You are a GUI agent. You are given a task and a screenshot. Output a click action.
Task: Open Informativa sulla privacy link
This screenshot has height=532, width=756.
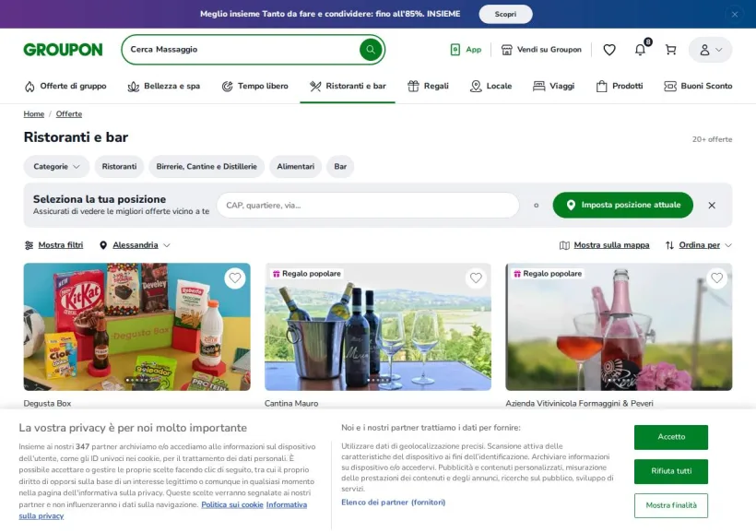[287, 504]
